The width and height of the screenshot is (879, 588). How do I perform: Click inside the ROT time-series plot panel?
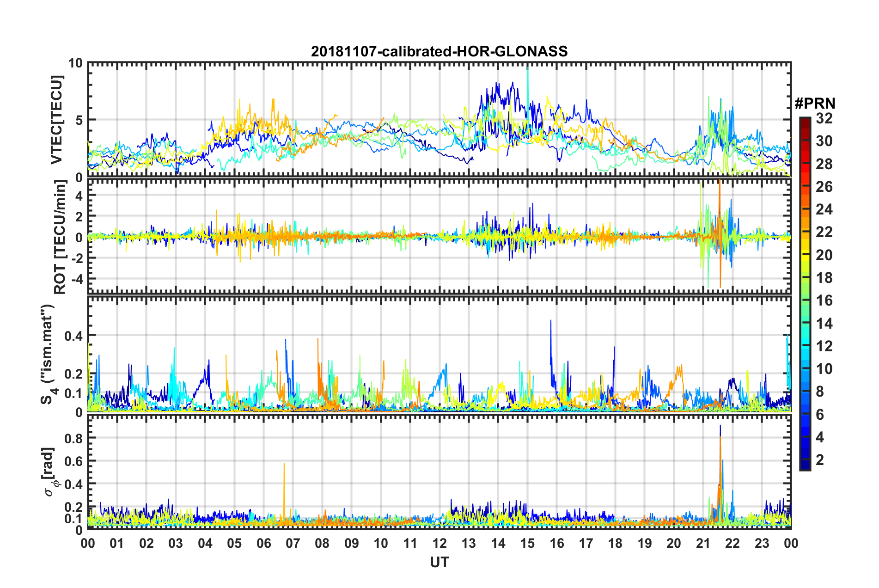click(439, 236)
